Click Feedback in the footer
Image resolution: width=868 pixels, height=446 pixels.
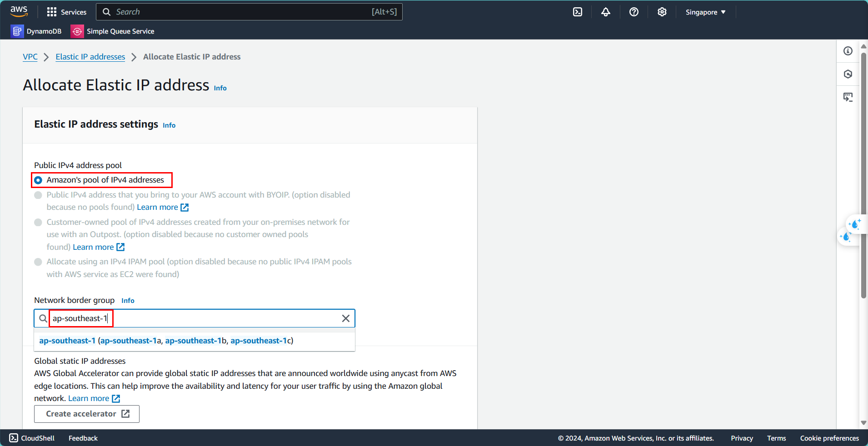point(83,438)
